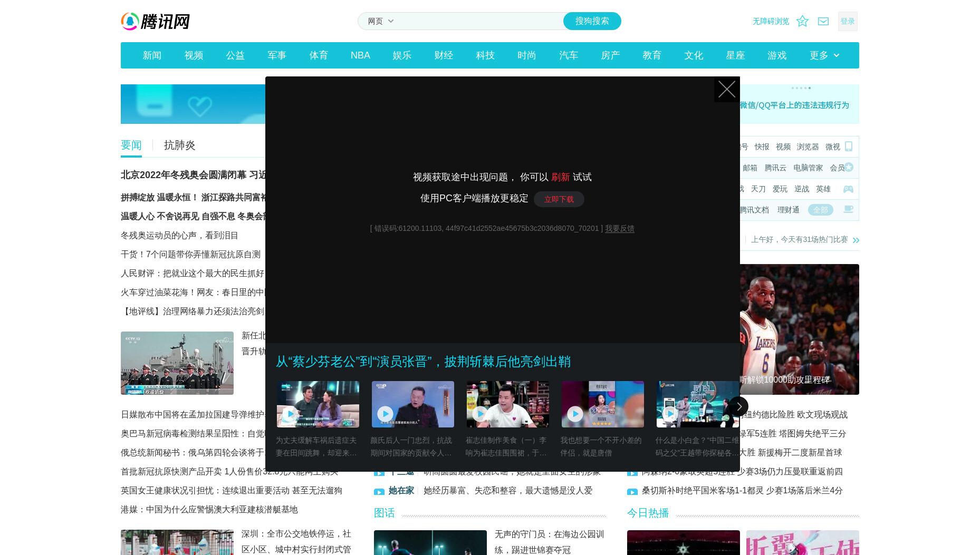Open the 腾讯文档 link
Image resolution: width=980 pixels, height=555 pixels.
(x=754, y=210)
